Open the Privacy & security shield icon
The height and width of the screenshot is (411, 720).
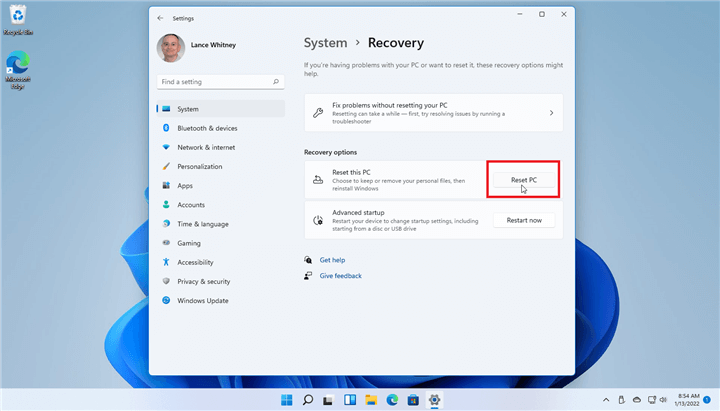pos(166,281)
